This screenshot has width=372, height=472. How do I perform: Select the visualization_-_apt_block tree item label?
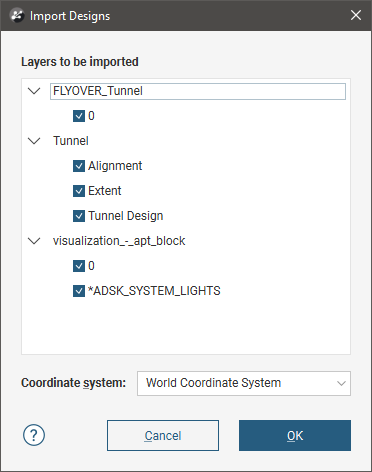point(119,241)
